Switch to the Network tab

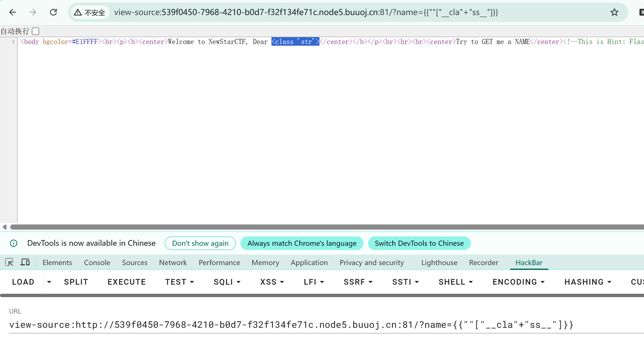pos(173,263)
